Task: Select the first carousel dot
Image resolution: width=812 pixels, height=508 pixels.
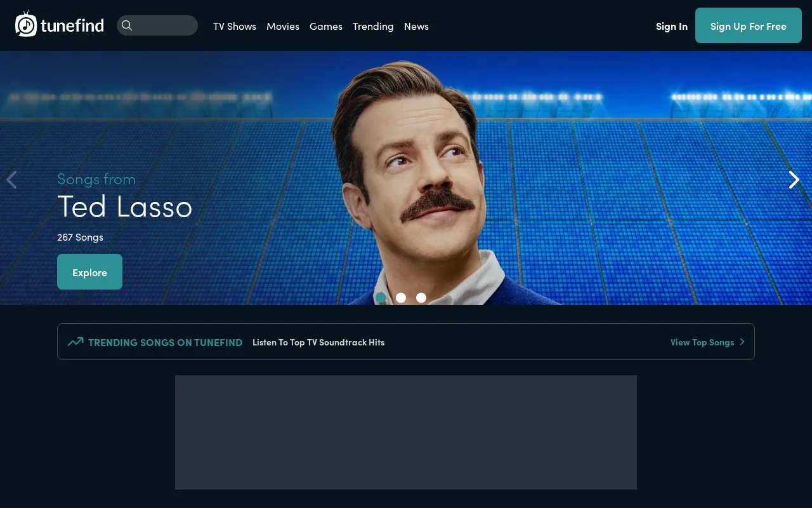Action: click(381, 298)
